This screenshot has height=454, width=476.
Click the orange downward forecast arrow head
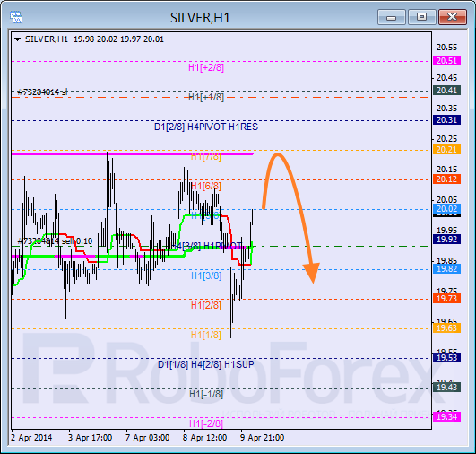[312, 273]
